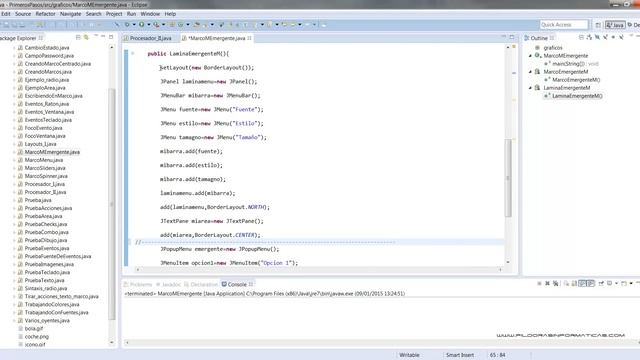
Task: Click the Debug launch icon in toolbar
Action: pos(127,25)
